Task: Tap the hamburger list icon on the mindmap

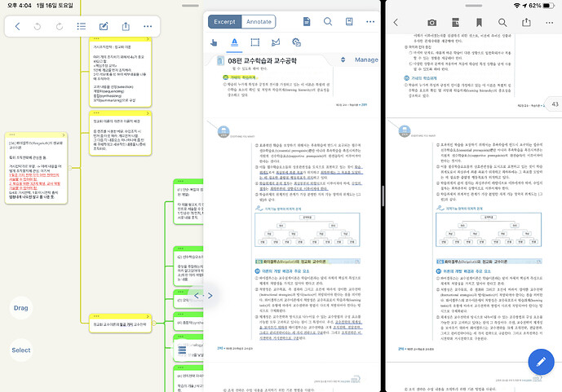Action: [x=182, y=350]
